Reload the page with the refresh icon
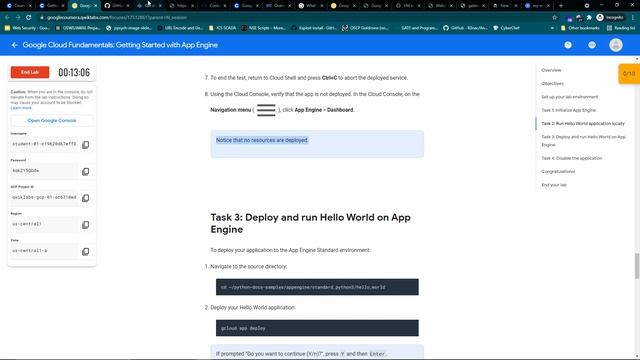The height and width of the screenshot is (360, 640). [29, 18]
